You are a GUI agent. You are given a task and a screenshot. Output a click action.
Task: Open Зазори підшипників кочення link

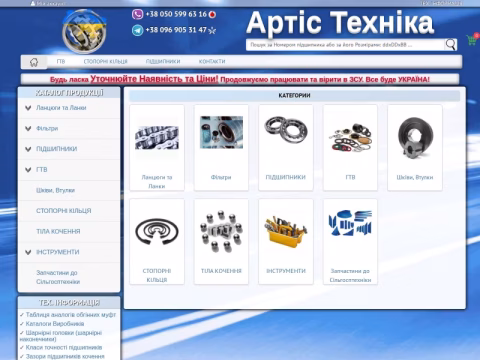[x=65, y=356]
